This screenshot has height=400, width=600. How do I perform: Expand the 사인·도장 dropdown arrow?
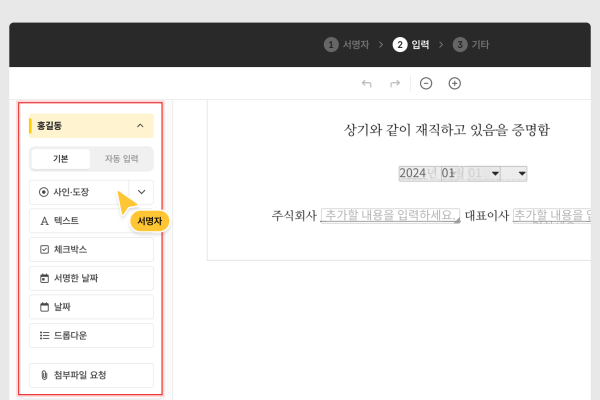click(142, 191)
